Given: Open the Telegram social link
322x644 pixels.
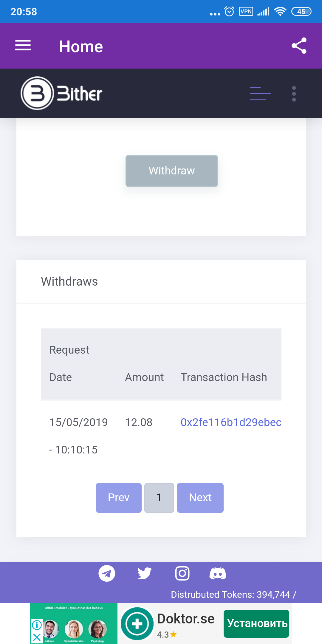Looking at the screenshot, I should (107, 573).
